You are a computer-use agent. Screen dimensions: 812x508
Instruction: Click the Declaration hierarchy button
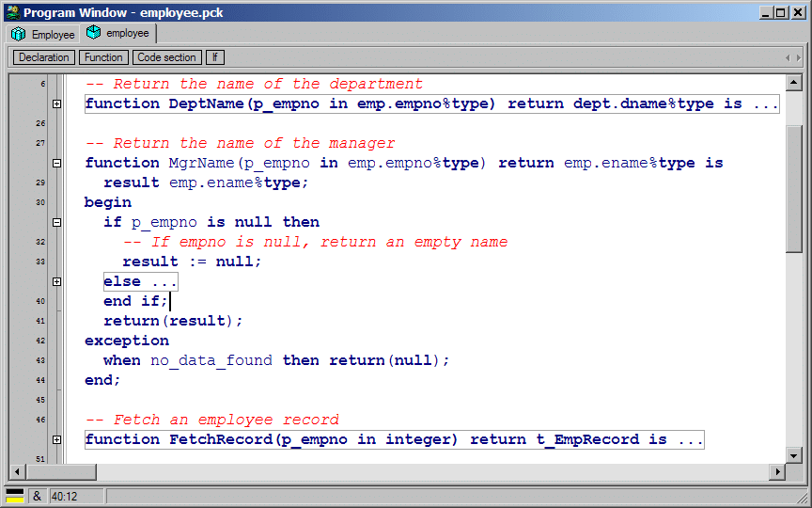[44, 57]
